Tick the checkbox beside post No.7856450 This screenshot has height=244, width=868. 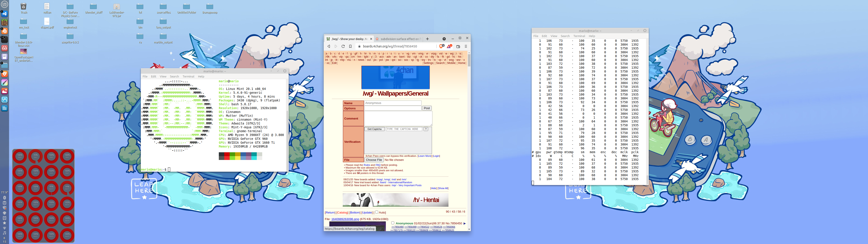pyautogui.click(x=393, y=223)
